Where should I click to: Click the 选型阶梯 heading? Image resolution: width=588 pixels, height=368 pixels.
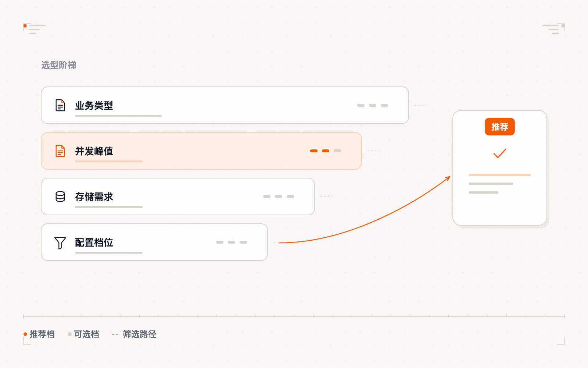click(x=59, y=65)
